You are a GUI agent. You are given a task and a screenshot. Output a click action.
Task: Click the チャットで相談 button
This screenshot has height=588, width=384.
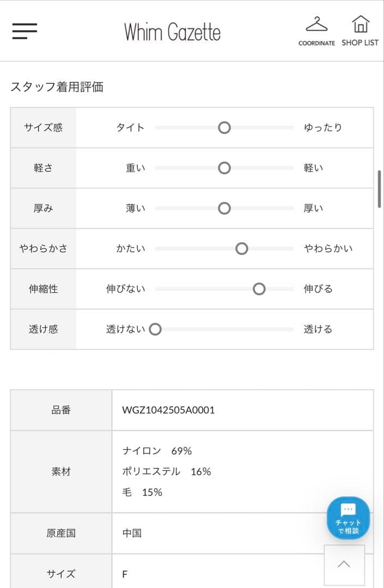(348, 518)
